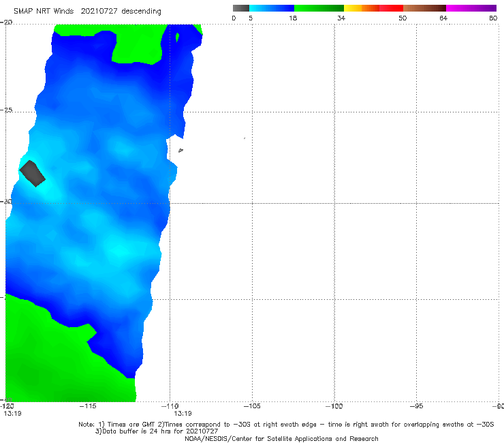
Task: Click the word 'descending' in the title
Action: [142, 12]
